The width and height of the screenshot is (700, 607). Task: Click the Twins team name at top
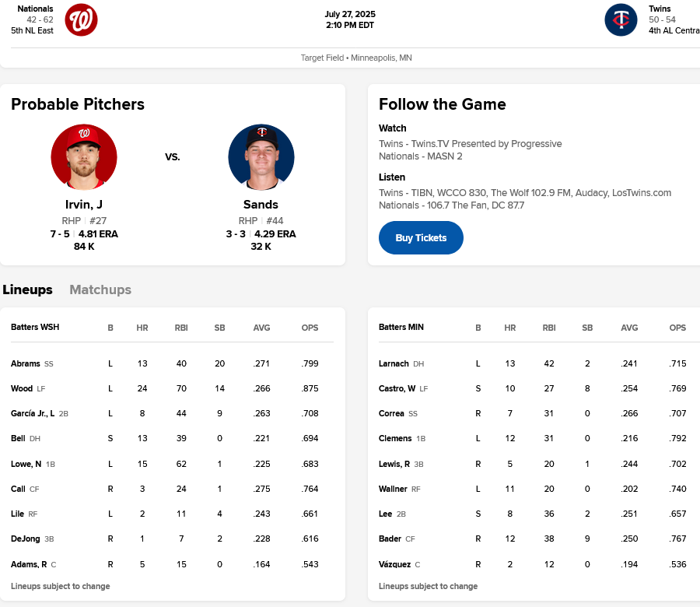[660, 9]
